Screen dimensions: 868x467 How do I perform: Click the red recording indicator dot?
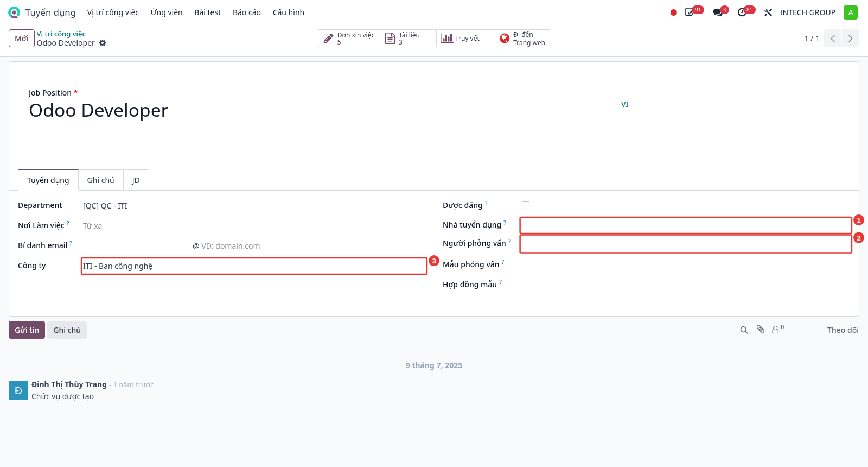[674, 12]
